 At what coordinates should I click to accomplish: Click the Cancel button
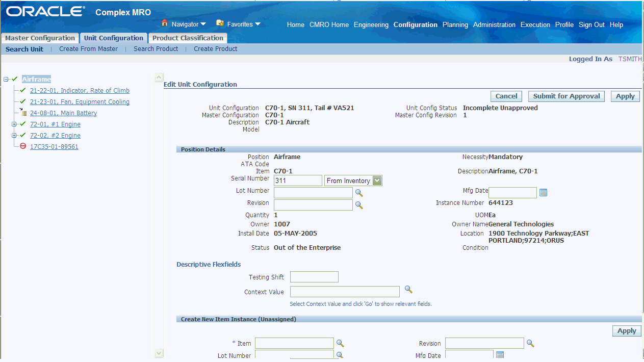(506, 96)
